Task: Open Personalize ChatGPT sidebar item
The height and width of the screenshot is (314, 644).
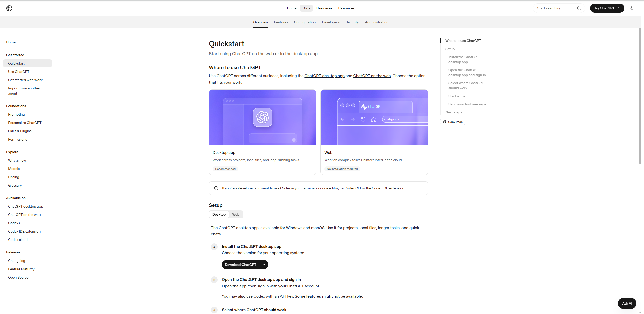Action: tap(25, 123)
